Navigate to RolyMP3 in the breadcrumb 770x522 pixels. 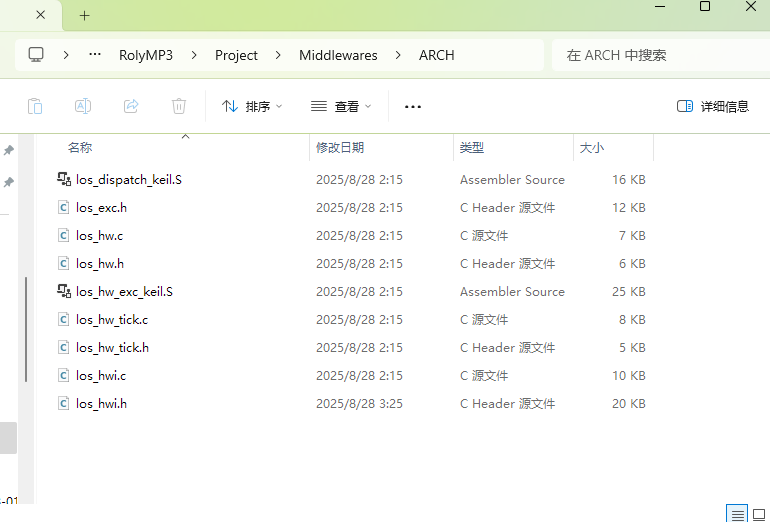point(146,55)
